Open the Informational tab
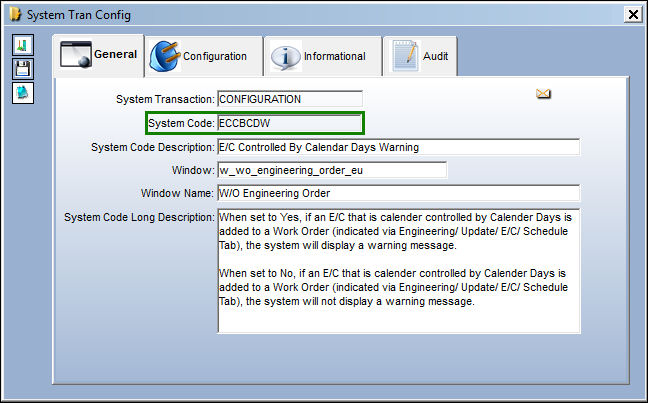Viewport: 648px width, 403px height. tap(323, 56)
